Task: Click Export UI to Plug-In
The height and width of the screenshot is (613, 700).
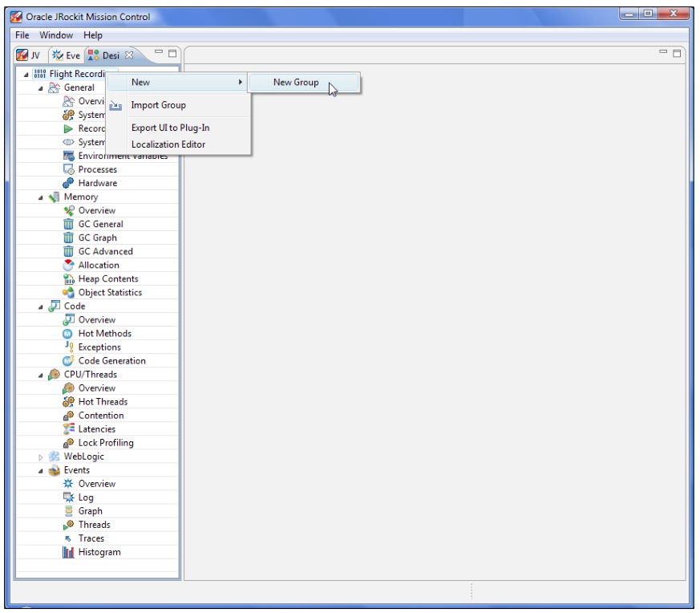Action: (170, 128)
